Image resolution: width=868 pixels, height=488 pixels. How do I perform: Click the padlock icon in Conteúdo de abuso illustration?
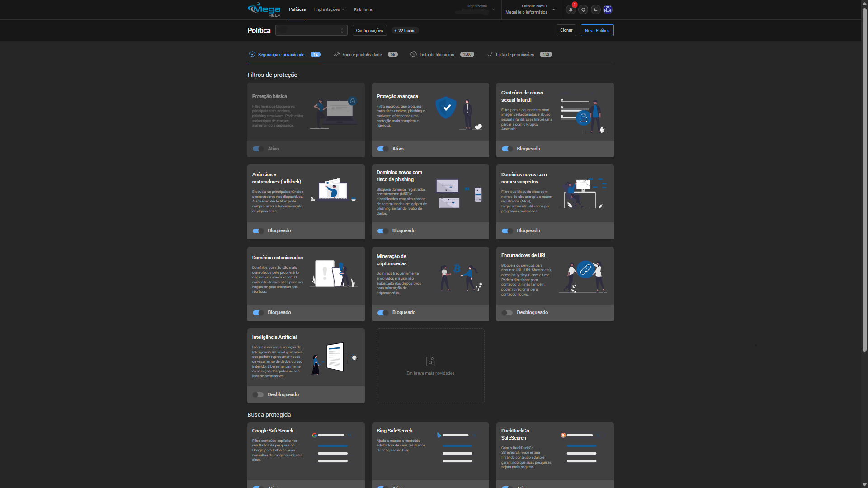[583, 118]
